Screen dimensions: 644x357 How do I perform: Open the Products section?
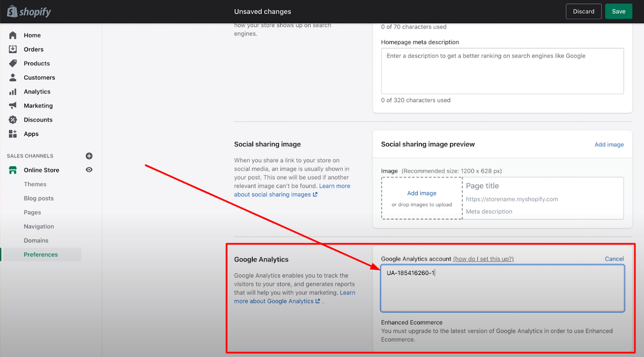point(37,63)
